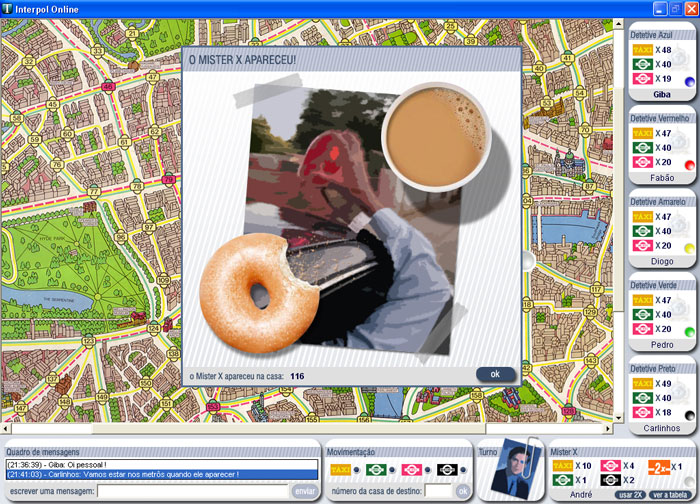Open the table with ver a tabela
This screenshot has width=700, height=504.
pyautogui.click(x=669, y=495)
